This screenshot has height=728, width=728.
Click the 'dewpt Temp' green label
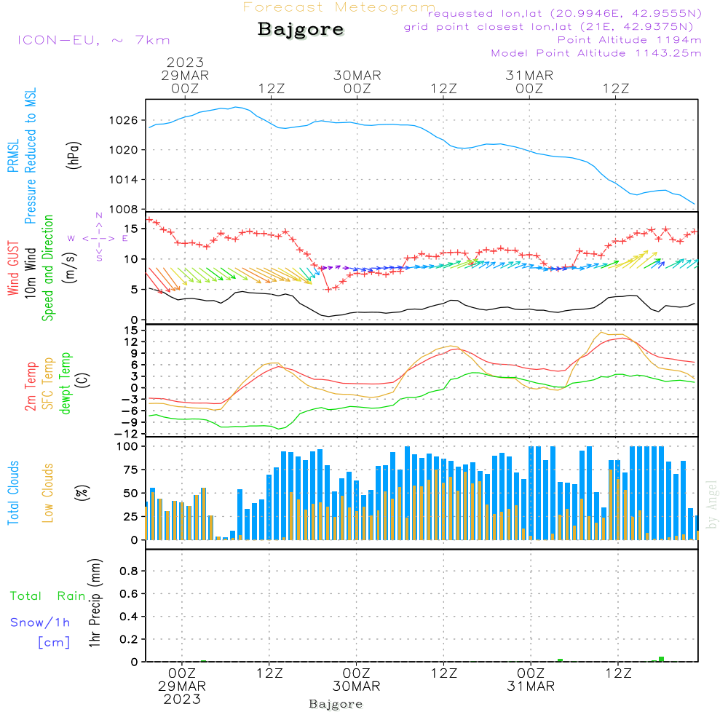[66, 383]
